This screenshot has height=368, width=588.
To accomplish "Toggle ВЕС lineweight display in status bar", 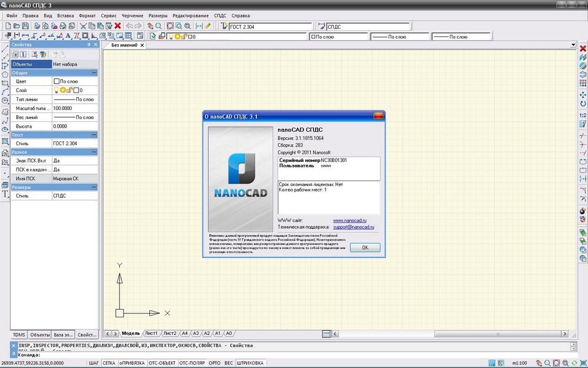I will (x=229, y=363).
